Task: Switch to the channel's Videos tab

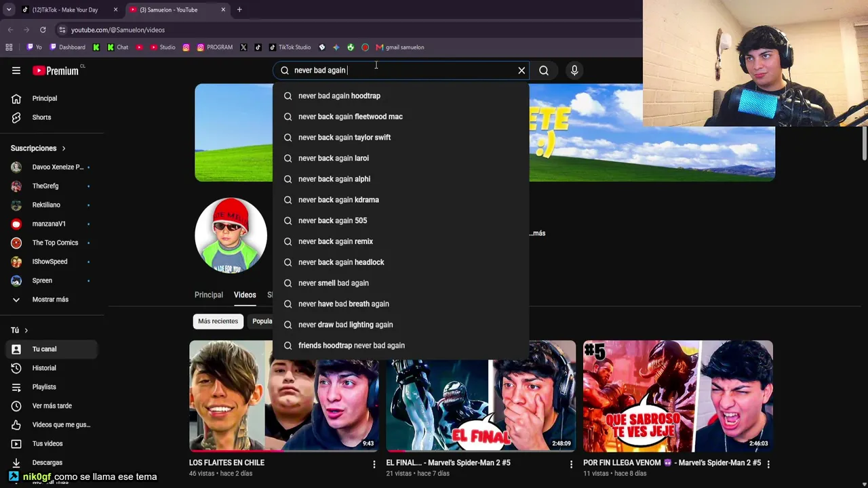Action: pos(245,295)
